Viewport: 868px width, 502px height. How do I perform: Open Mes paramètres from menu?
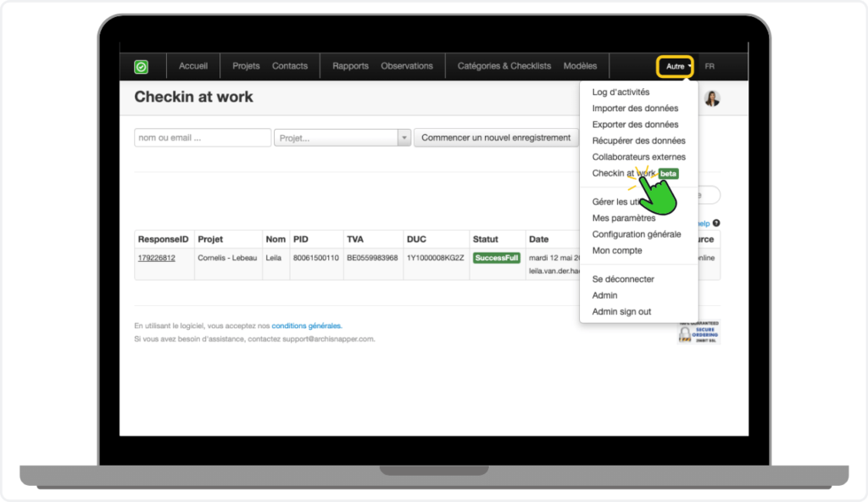point(624,218)
